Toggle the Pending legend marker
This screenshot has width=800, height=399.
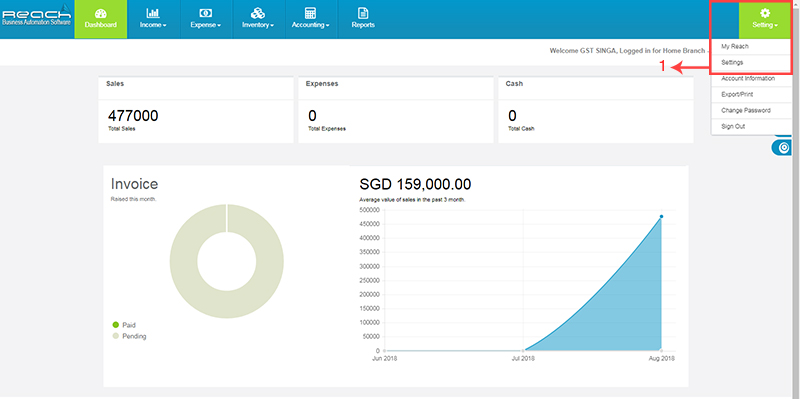tap(116, 336)
